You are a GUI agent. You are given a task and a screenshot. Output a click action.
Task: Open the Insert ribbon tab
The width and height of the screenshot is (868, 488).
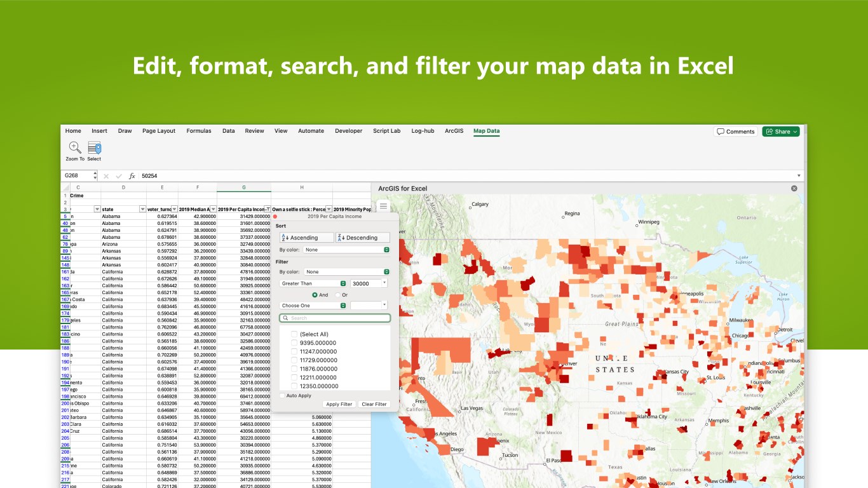[99, 131]
